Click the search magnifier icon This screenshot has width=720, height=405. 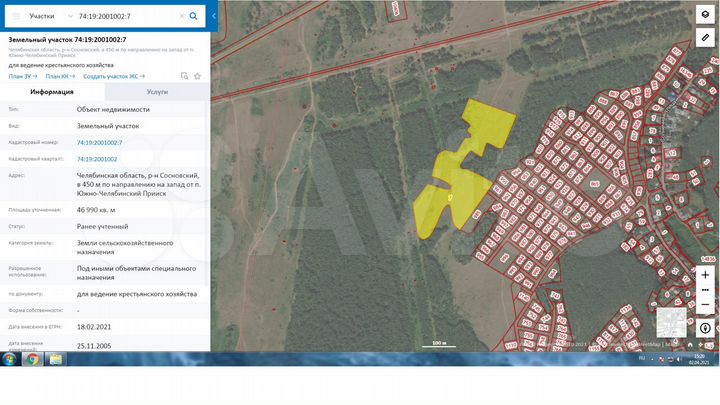(193, 16)
